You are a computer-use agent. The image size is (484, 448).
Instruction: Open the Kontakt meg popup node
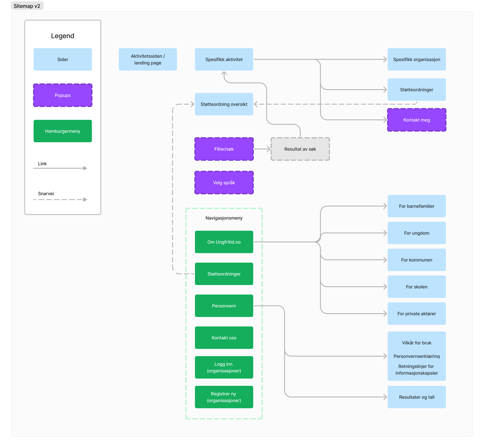click(417, 120)
